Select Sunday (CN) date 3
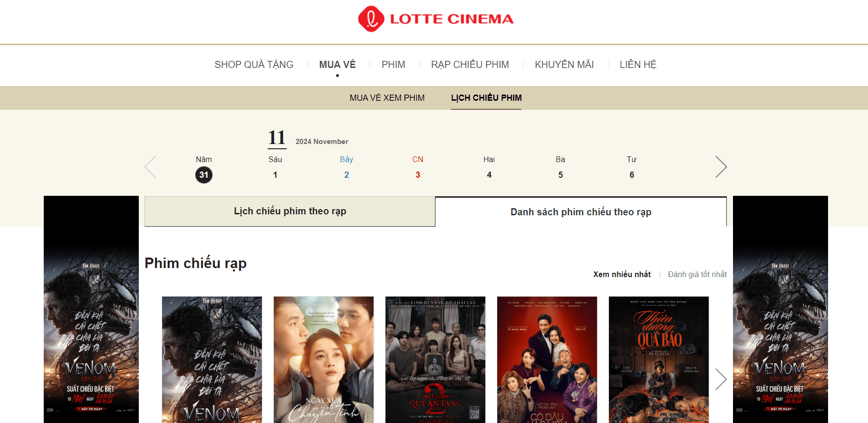Image resolution: width=868 pixels, height=423 pixels. click(418, 174)
